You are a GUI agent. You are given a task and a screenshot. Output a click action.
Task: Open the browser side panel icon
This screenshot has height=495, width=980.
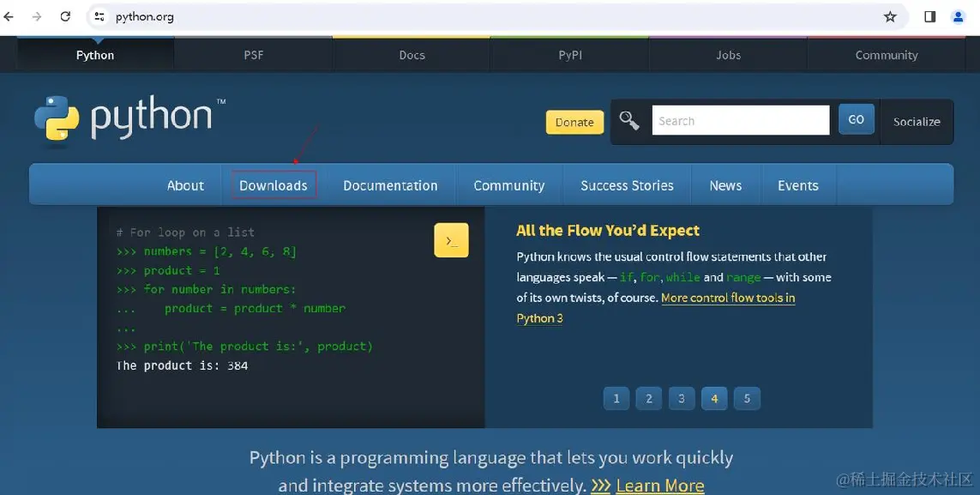click(x=930, y=17)
